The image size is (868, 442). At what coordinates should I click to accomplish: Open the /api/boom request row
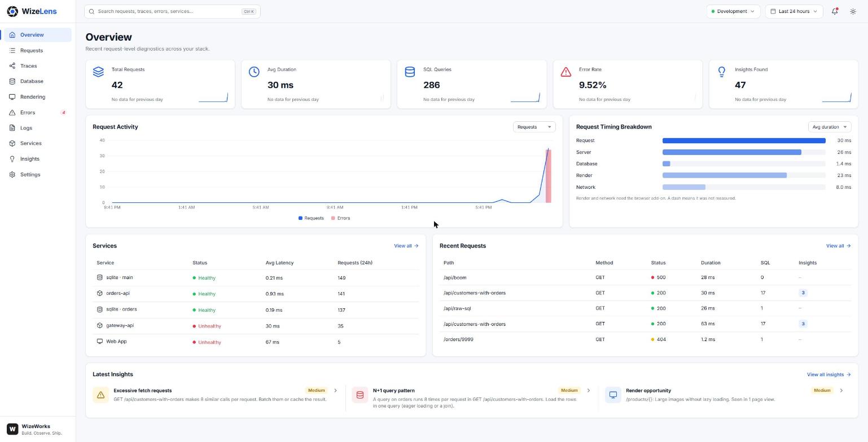(645, 277)
